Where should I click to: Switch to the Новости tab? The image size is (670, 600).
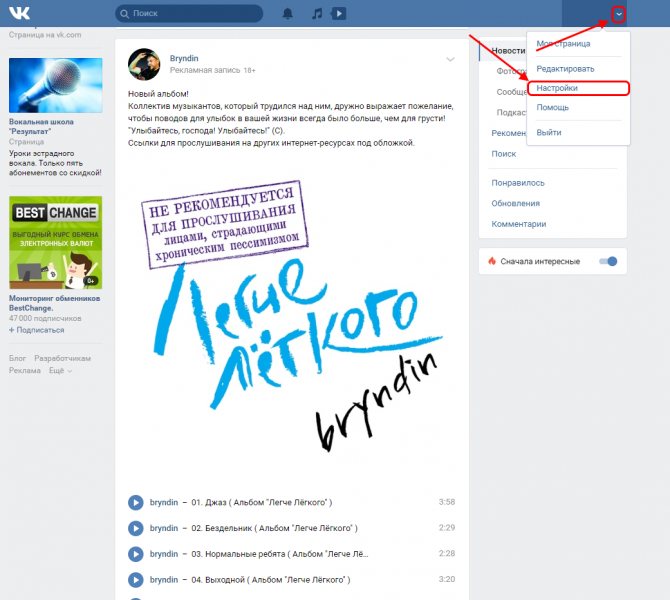tap(508, 50)
